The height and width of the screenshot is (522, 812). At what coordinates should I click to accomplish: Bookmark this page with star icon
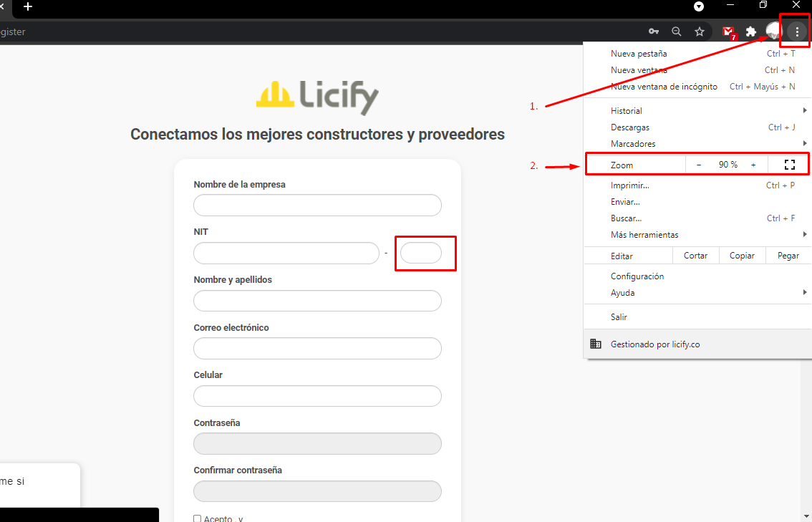[700, 32]
